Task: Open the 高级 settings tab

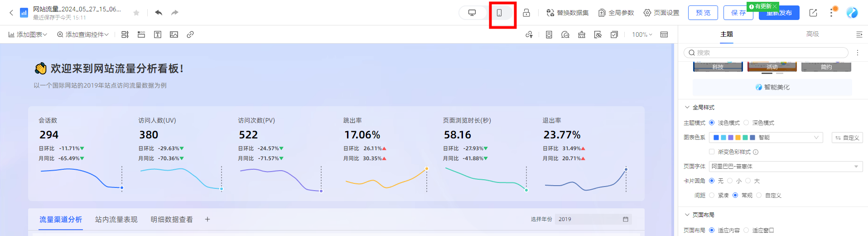Action: pyautogui.click(x=812, y=34)
